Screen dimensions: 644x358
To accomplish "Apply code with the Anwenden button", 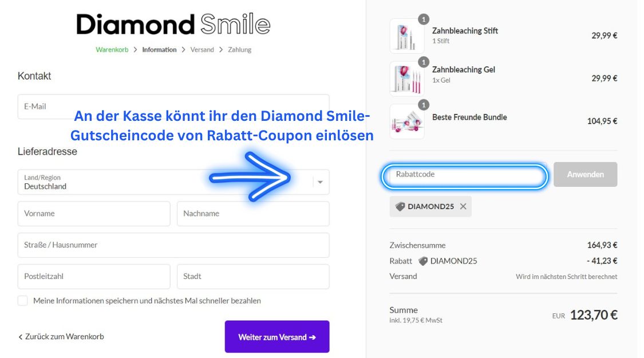I will tap(585, 174).
